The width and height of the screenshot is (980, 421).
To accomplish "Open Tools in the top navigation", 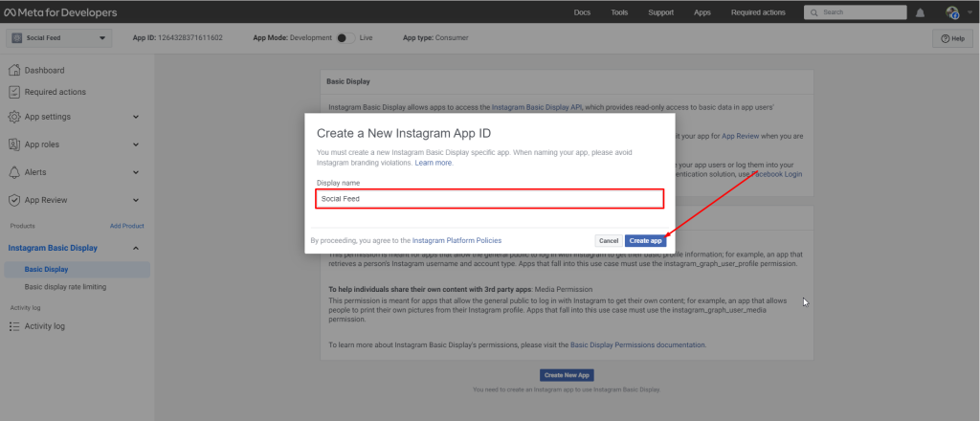I will (x=619, y=12).
